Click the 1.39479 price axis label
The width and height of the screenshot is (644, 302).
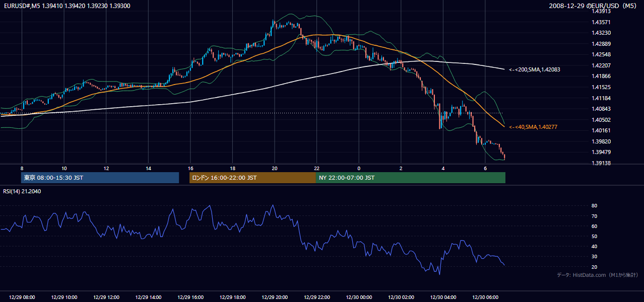[x=602, y=152]
